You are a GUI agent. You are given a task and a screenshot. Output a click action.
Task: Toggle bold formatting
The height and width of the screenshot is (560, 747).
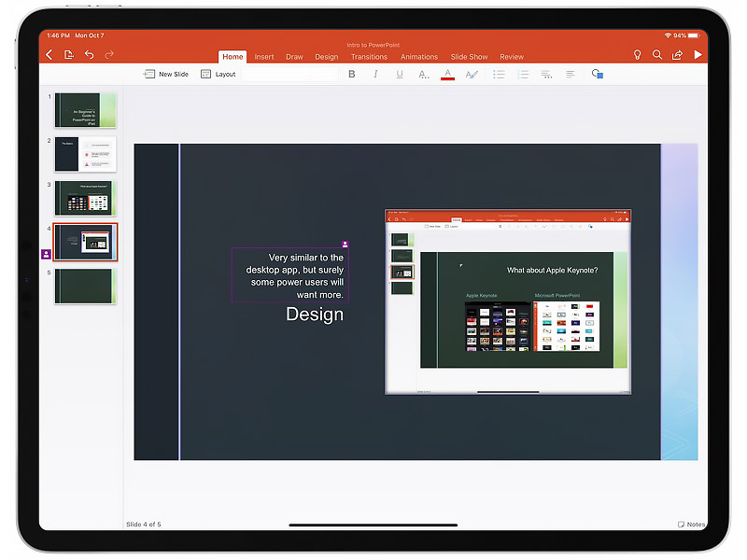(352, 74)
